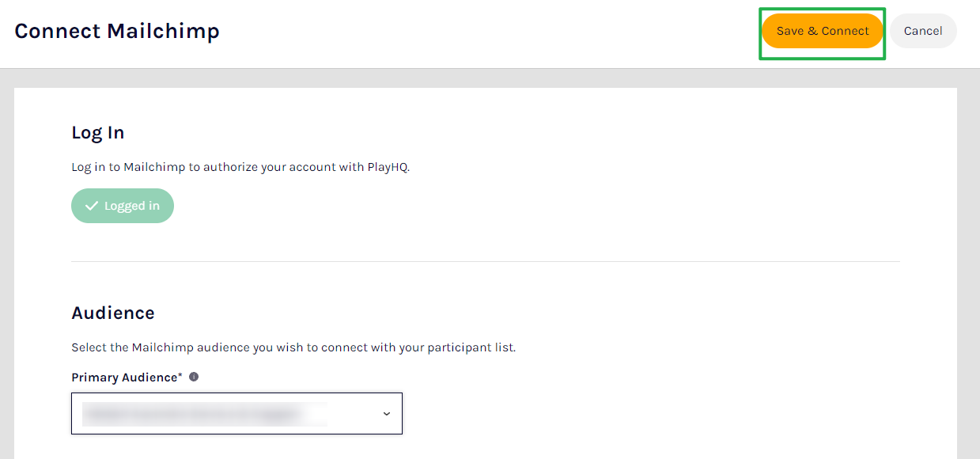The image size is (980, 459).
Task: Cancel the Mailchimp connection setup
Action: click(x=923, y=31)
